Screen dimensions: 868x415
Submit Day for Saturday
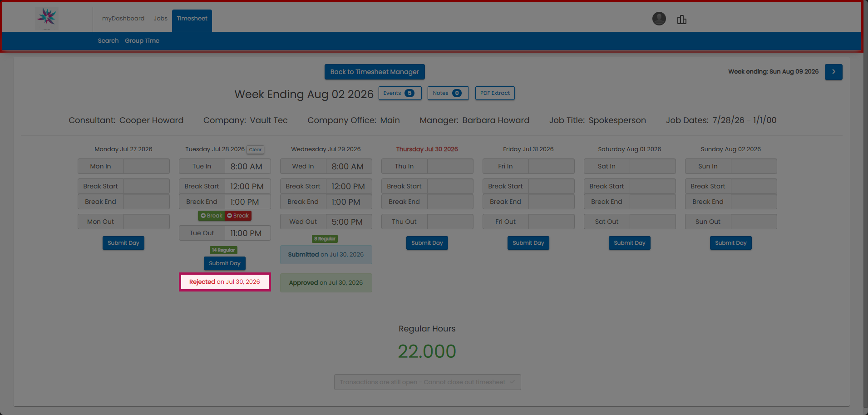click(x=630, y=243)
